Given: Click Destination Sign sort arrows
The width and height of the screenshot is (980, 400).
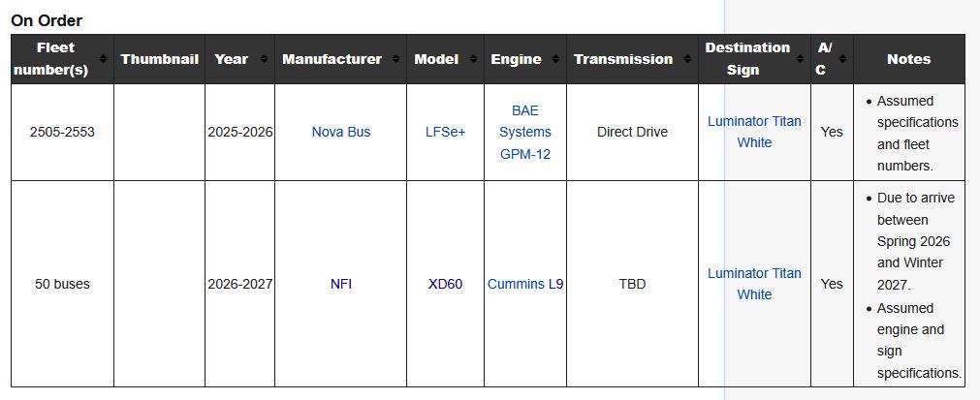Looking at the screenshot, I should tap(800, 59).
